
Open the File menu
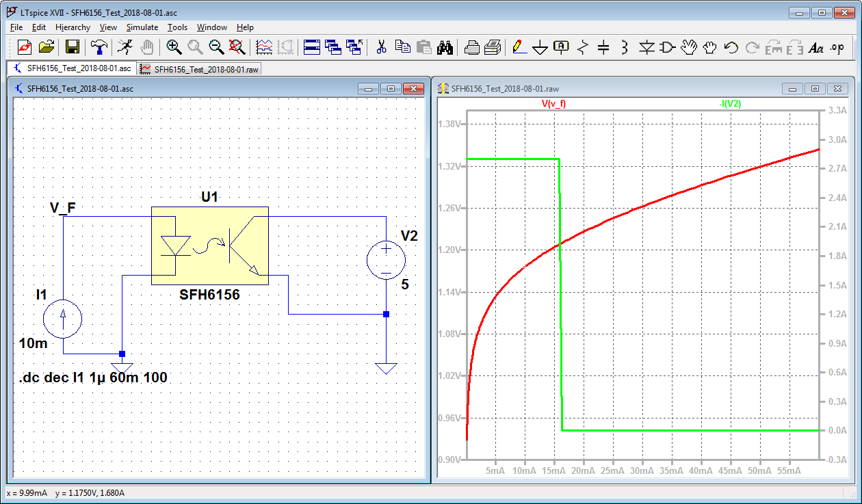(x=16, y=27)
